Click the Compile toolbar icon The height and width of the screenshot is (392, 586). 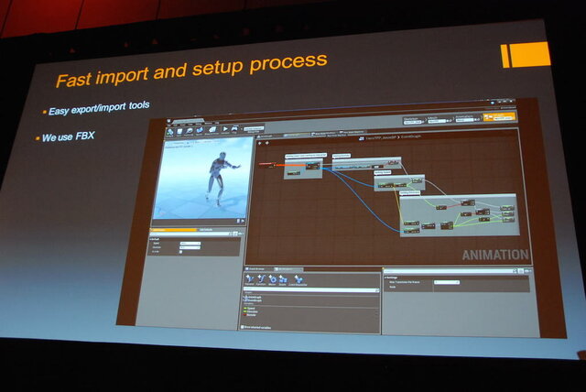[170, 132]
